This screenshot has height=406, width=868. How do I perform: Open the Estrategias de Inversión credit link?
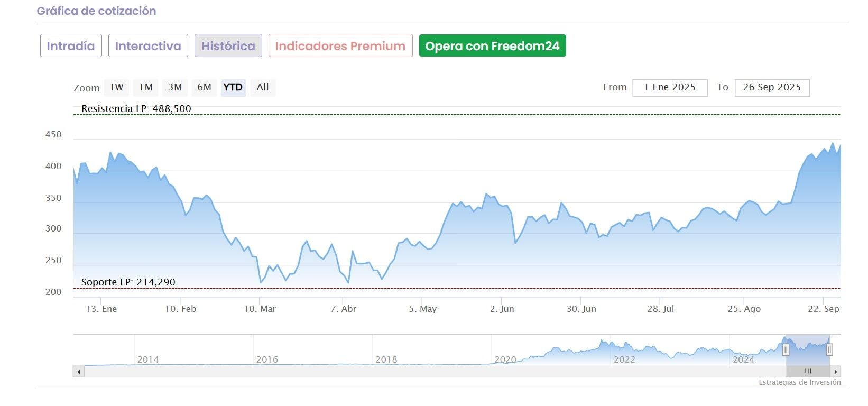(799, 382)
